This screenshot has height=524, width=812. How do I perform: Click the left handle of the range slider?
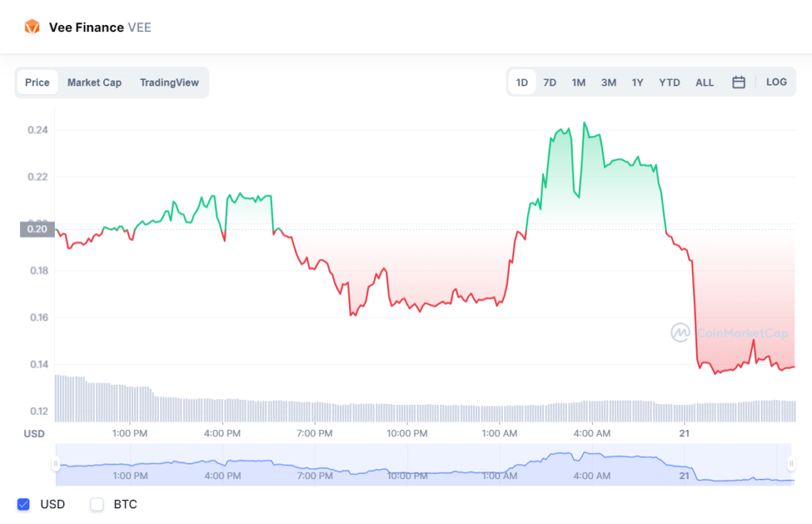click(x=55, y=464)
